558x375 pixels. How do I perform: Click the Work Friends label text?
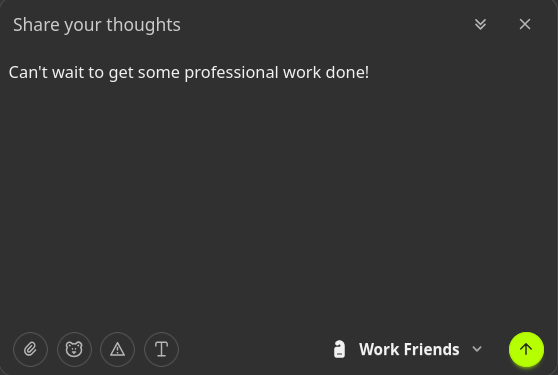[x=409, y=349]
